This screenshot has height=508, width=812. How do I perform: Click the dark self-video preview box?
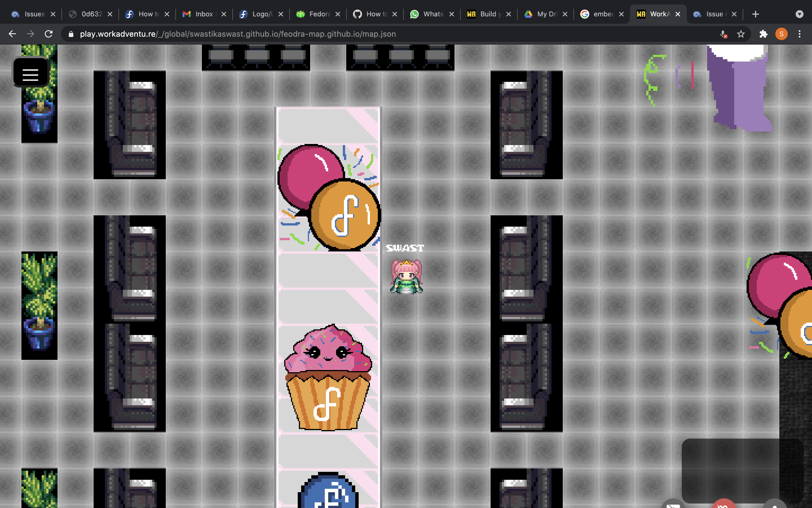point(742,470)
